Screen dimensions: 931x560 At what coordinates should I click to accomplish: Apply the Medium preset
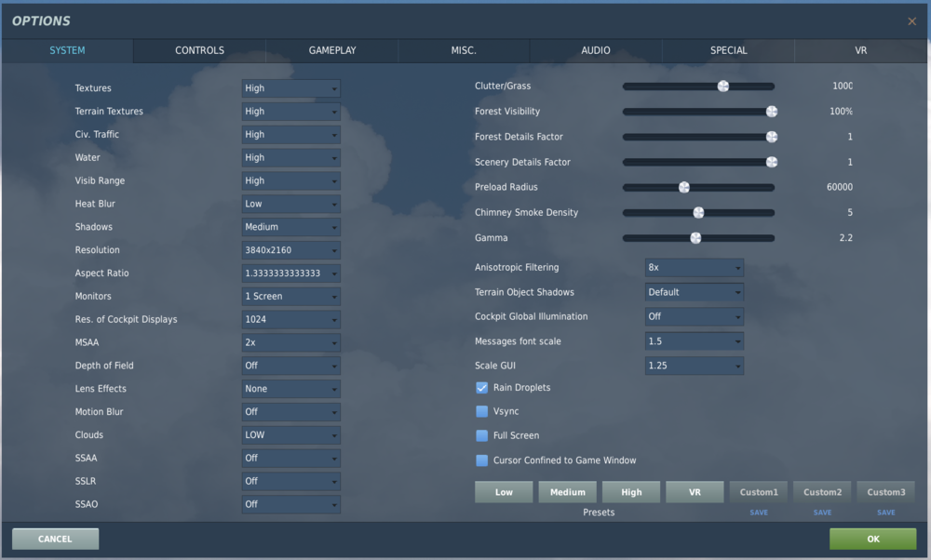point(568,492)
